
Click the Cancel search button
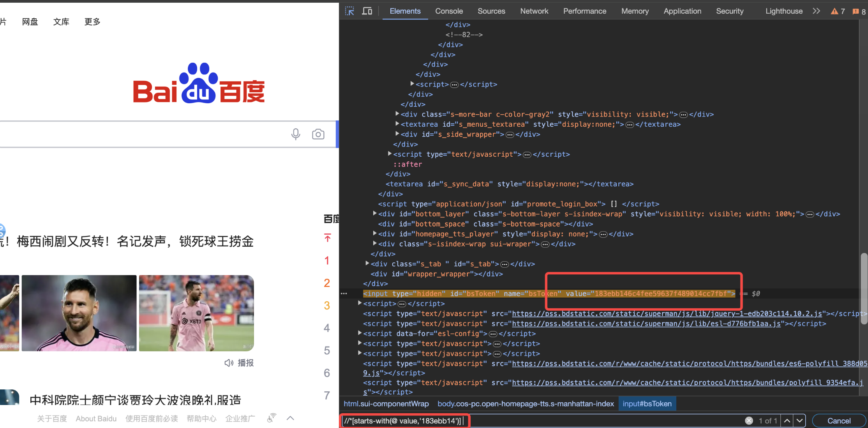coord(839,421)
